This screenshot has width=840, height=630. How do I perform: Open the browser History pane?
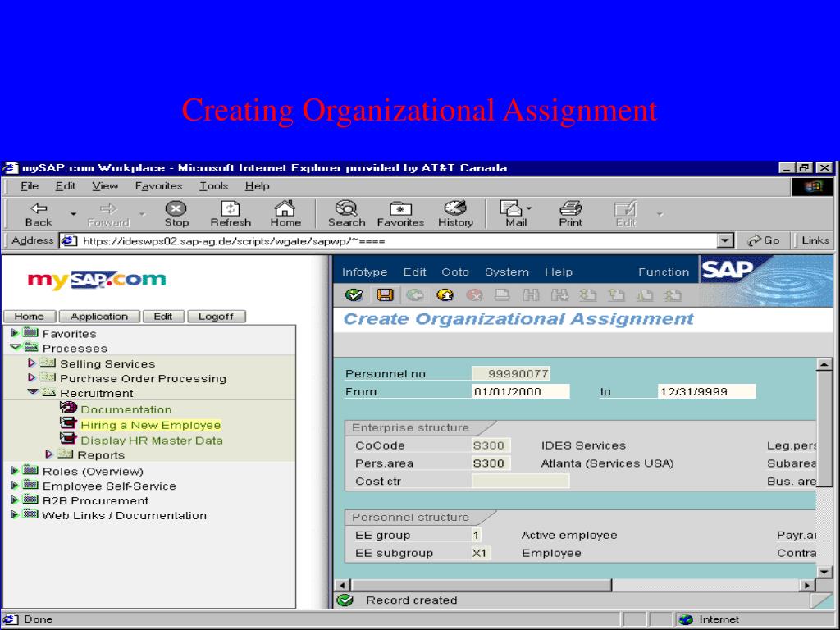(x=455, y=214)
